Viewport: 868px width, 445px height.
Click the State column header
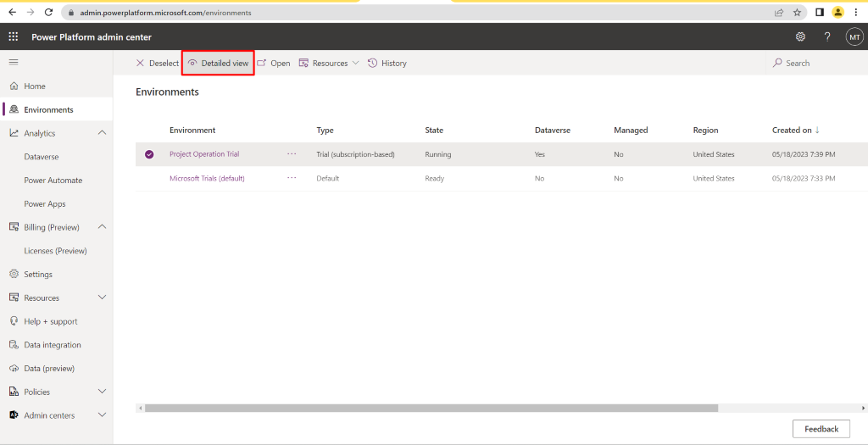point(434,130)
